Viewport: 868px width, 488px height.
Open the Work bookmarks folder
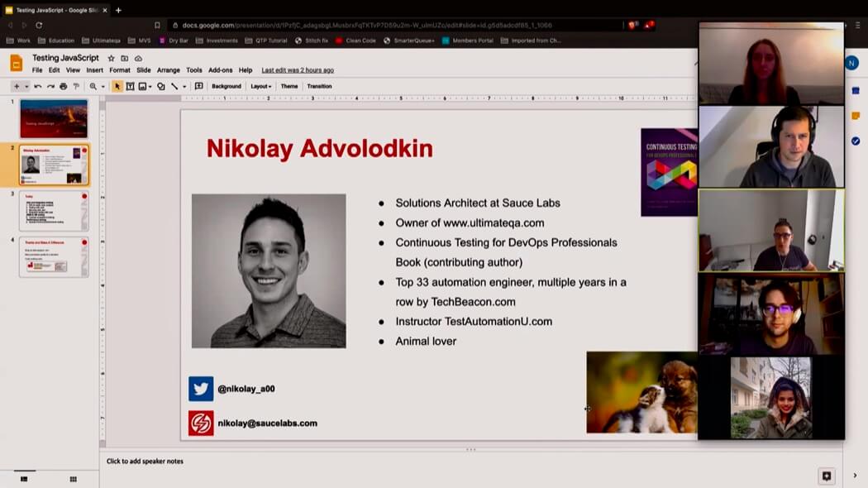18,41
